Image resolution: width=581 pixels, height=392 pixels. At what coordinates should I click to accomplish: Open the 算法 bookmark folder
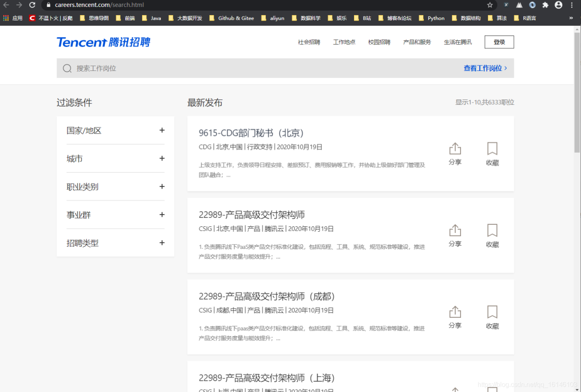(x=497, y=18)
